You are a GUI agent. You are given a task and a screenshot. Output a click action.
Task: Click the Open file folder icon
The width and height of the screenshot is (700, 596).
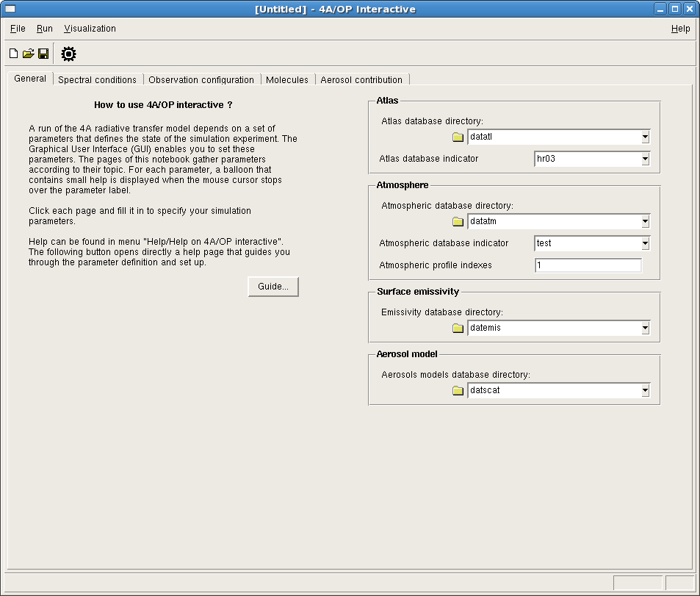point(28,54)
